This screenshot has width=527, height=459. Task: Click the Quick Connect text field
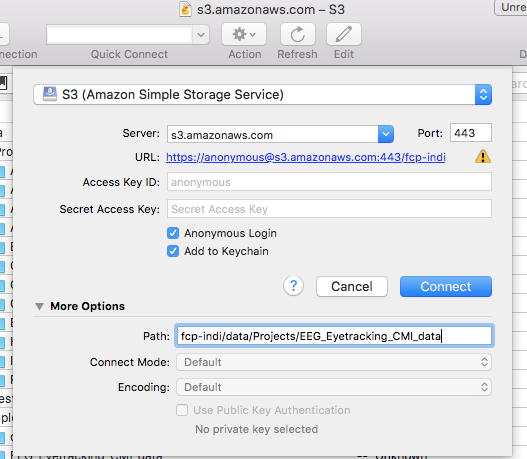[x=119, y=35]
